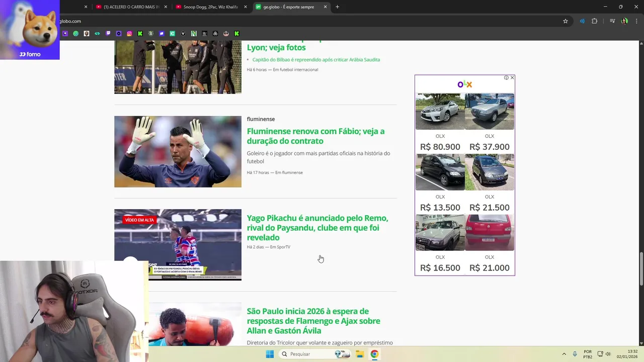644x362 pixels.
Task: Click the VÍDEO EM ALTA badge
Action: tap(139, 220)
